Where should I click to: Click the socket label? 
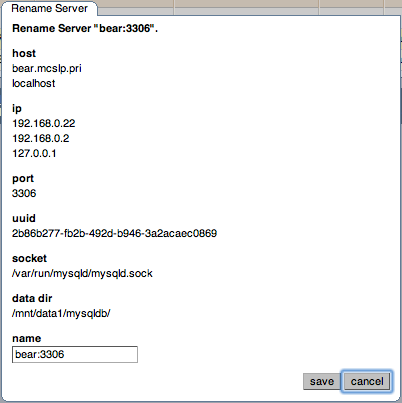tap(29, 258)
